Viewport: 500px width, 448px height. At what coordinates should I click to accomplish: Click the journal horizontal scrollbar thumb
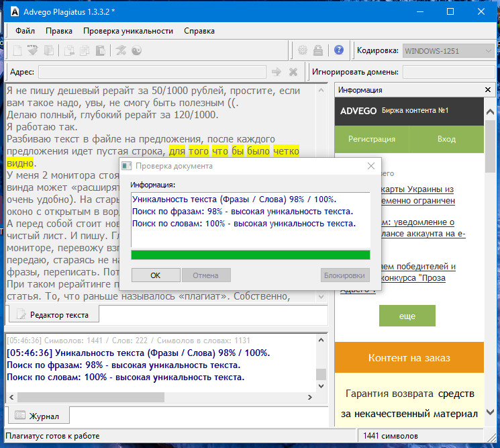[x=91, y=397]
